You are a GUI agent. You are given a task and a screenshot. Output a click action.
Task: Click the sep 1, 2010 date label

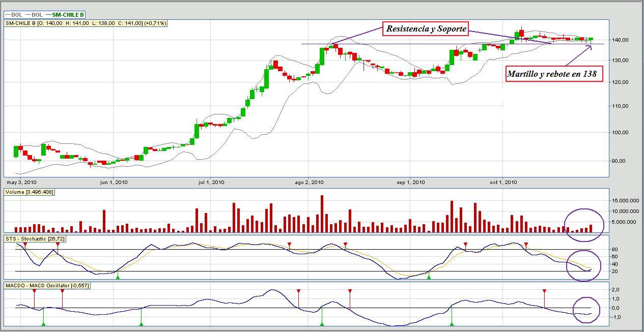(x=410, y=182)
